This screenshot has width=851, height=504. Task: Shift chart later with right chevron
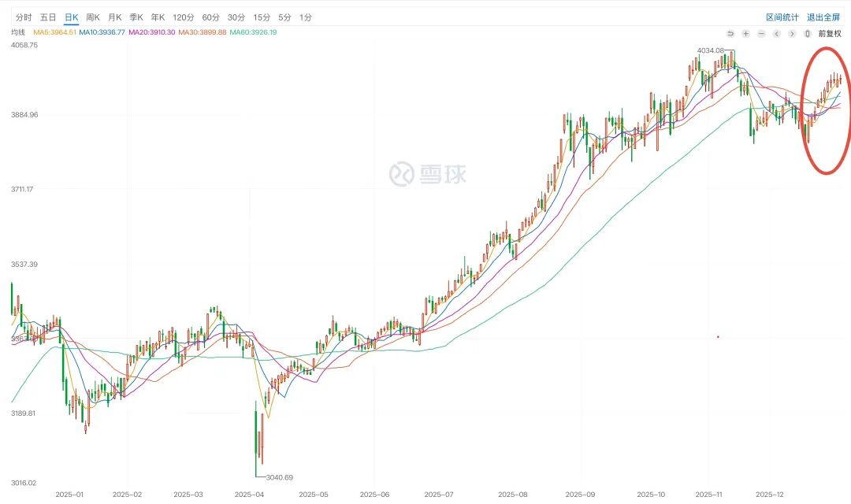click(792, 33)
